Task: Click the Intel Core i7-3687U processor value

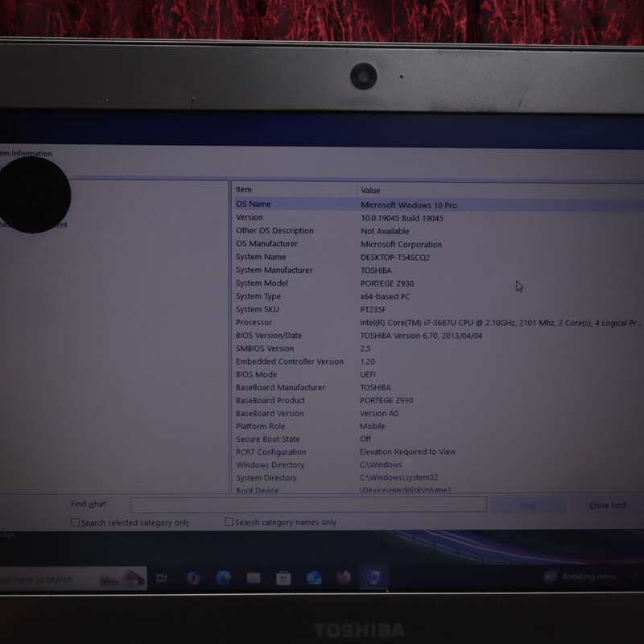Action: click(x=501, y=323)
